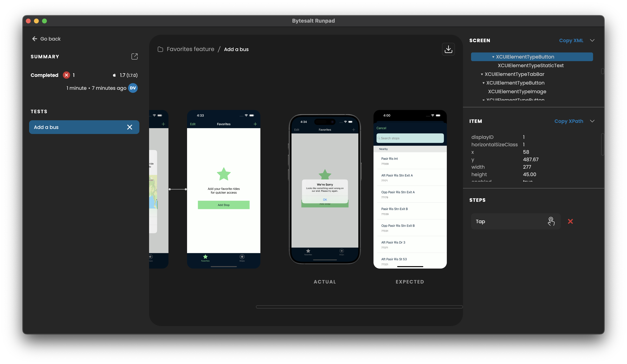Collapse XCUIElementTypeButton under TabBar
The height and width of the screenshot is (364, 627).
483,83
